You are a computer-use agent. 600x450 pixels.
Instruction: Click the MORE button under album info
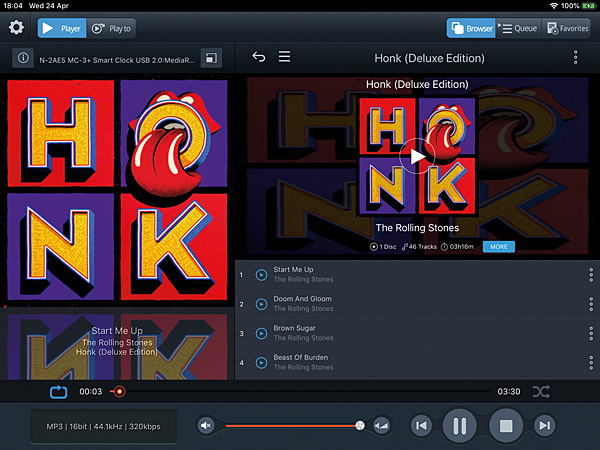coord(499,247)
